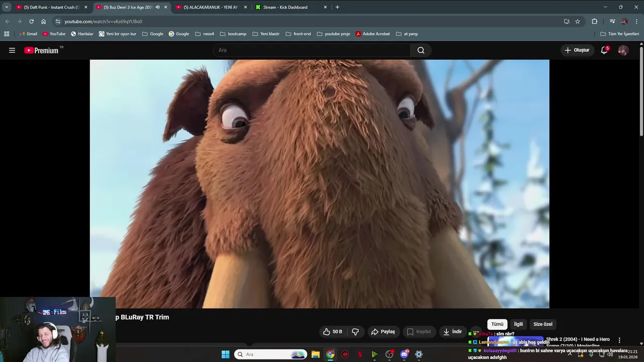Open options for Shrek 2 recommended video
This screenshot has height=362, width=644.
619,340
